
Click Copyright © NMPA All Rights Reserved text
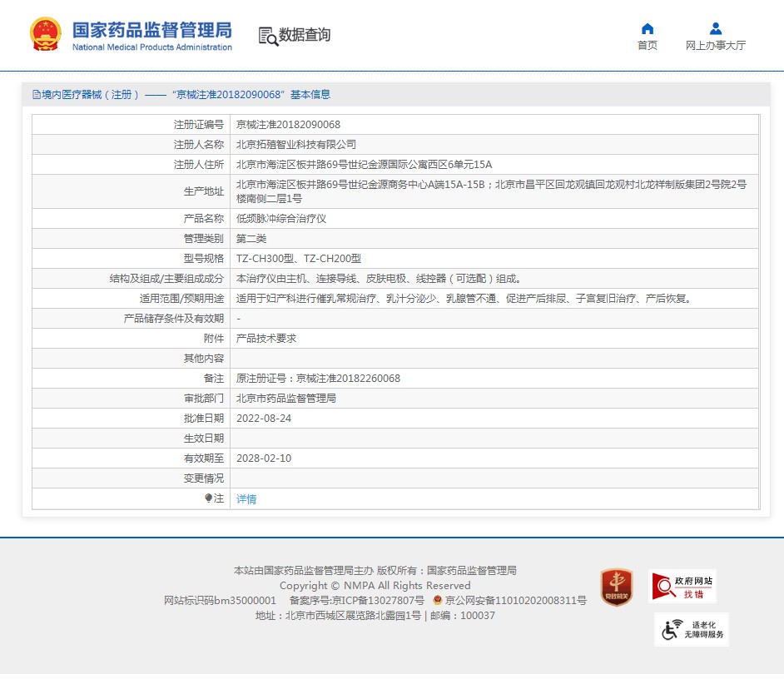(x=375, y=586)
